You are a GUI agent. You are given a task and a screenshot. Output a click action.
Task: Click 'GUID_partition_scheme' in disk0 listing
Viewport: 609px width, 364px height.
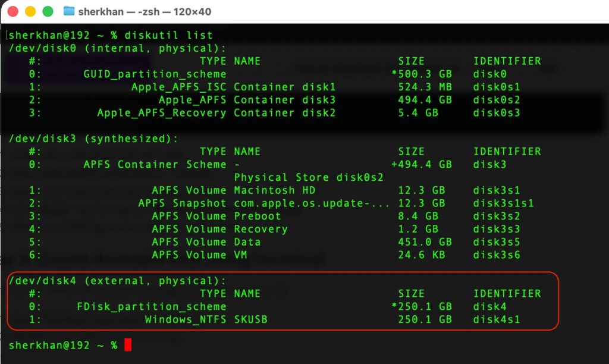pos(155,74)
